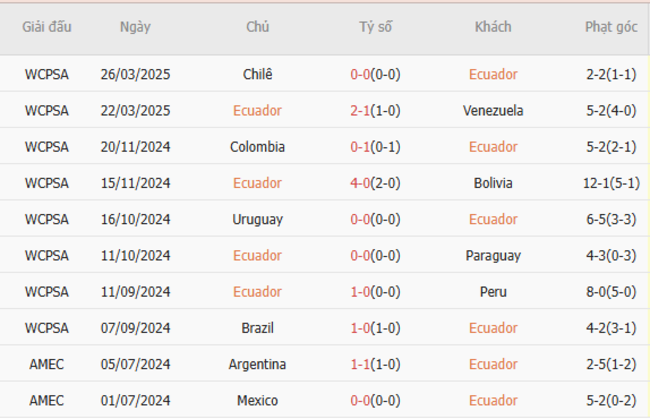This screenshot has width=650, height=419.
Task: Open the Mexico team link
Action: pyautogui.click(x=257, y=401)
